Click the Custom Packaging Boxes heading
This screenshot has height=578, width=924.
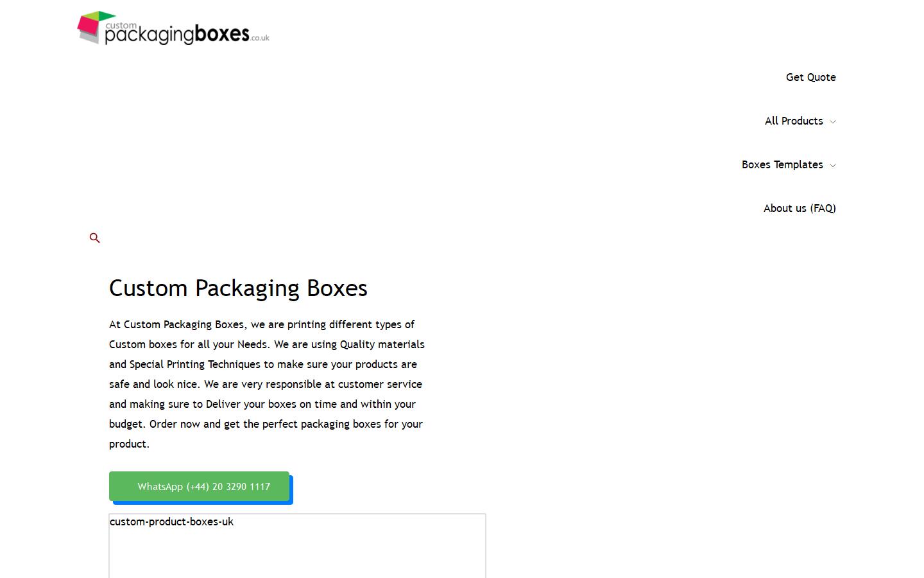coord(238,288)
